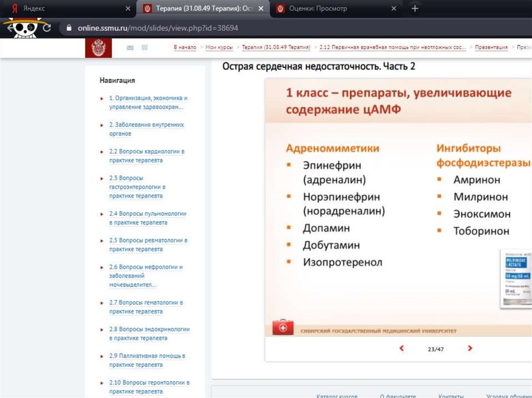The image size is (532, 398).
Task: Open 2.10 Вопросы геронтологии section
Action: [x=149, y=387]
